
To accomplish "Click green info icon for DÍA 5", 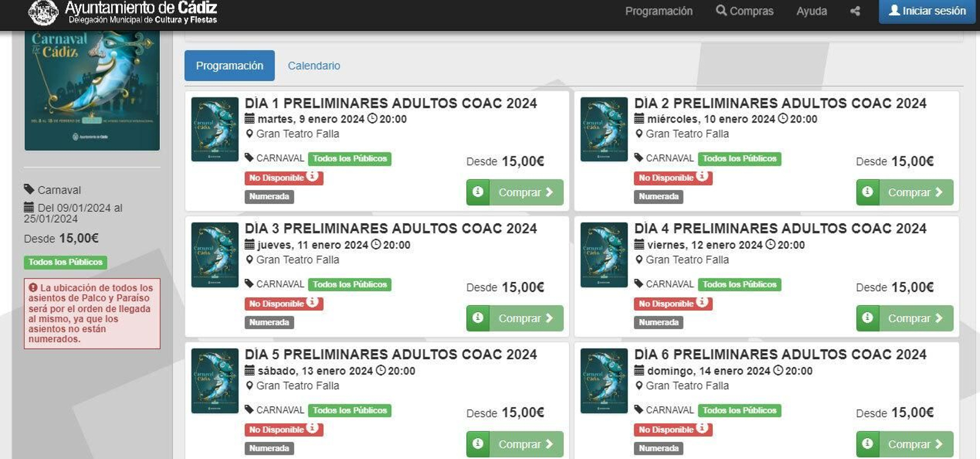I will 478,444.
